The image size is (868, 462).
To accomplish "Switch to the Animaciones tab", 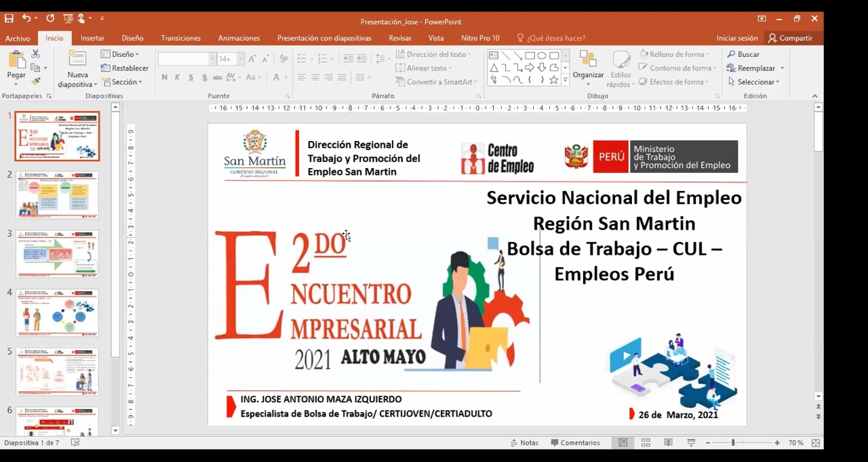I will 239,39.
